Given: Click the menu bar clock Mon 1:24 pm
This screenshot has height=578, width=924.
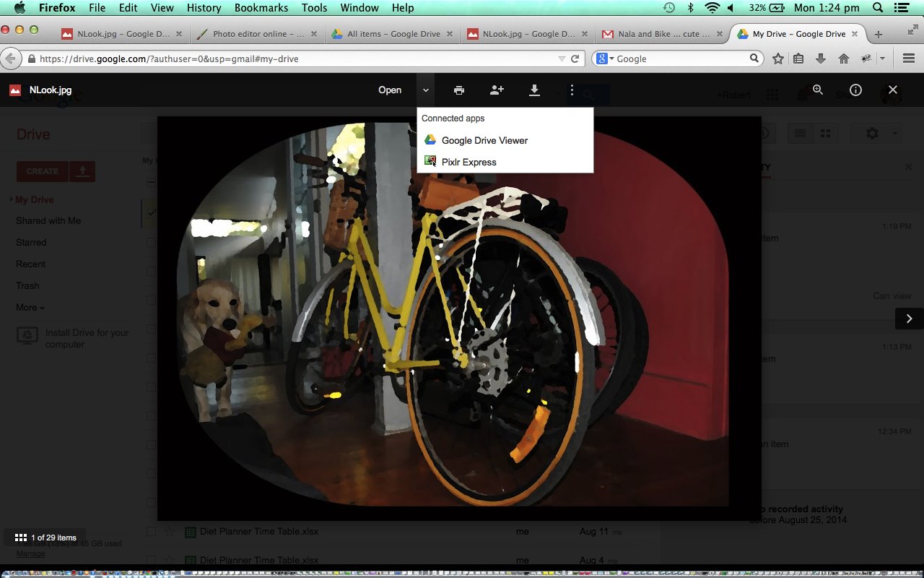Looking at the screenshot, I should [x=826, y=8].
